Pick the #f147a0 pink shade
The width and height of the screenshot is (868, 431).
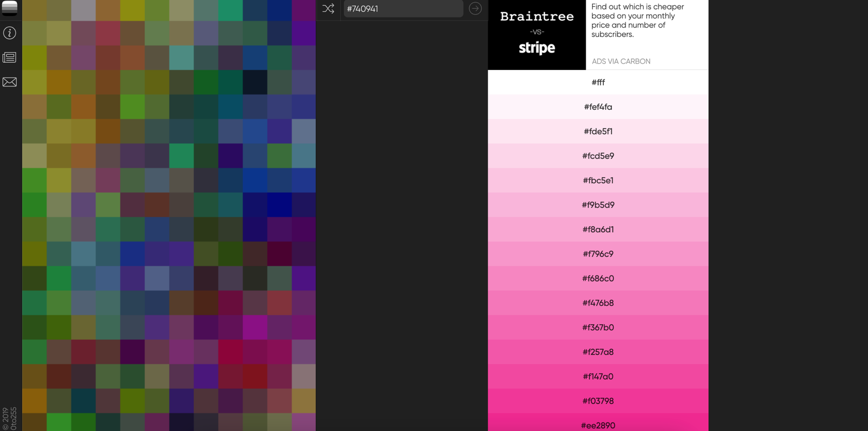click(x=598, y=376)
